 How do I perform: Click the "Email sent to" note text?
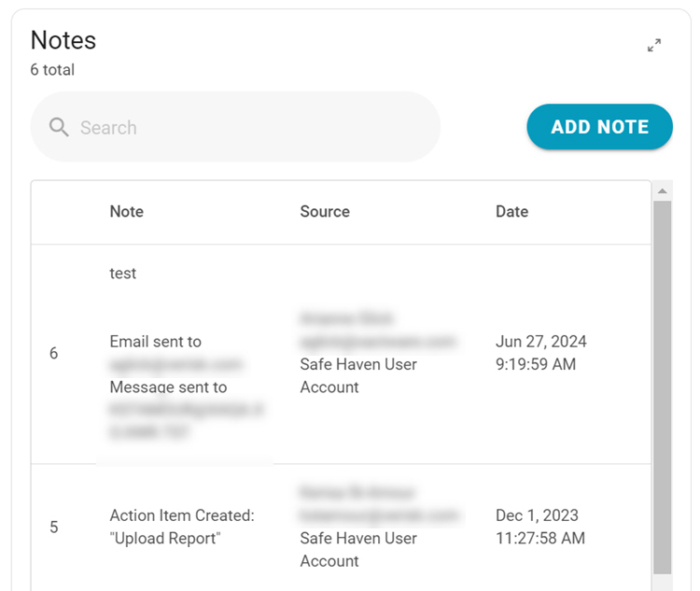coord(155,342)
